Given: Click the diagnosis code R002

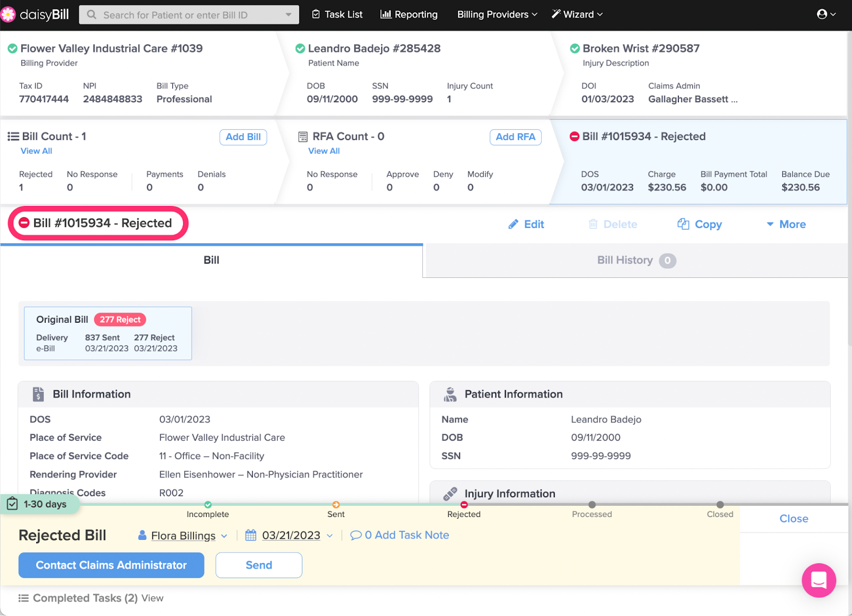Looking at the screenshot, I should pos(171,493).
